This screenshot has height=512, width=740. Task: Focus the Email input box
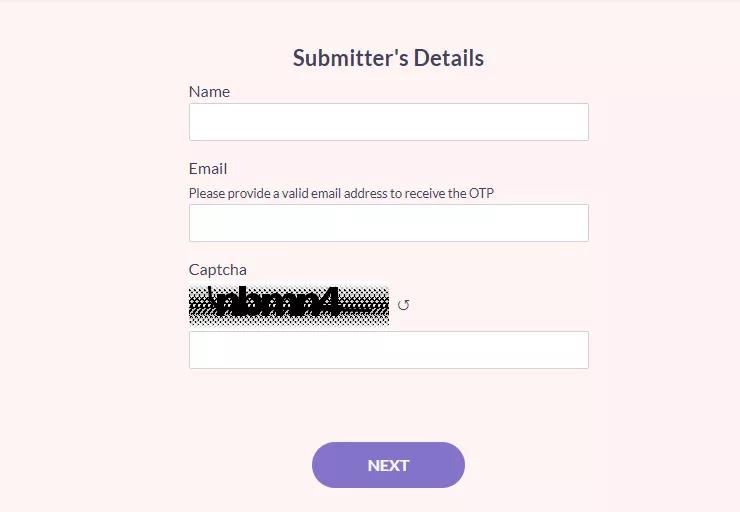(x=388, y=223)
